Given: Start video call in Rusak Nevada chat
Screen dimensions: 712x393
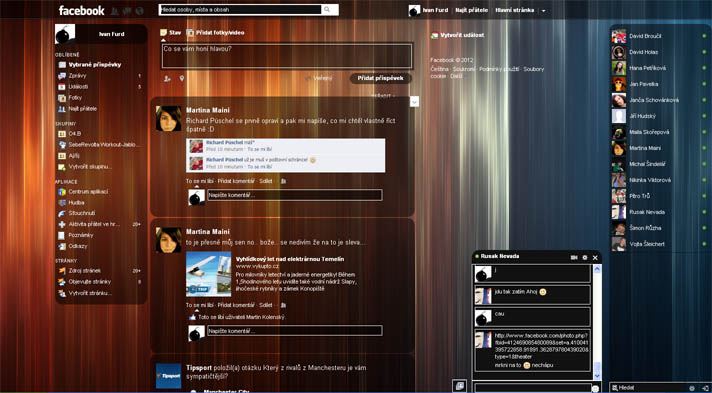Looking at the screenshot, I should 574,258.
